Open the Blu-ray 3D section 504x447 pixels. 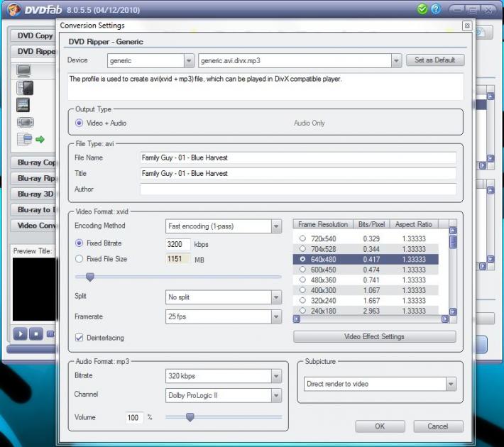click(x=35, y=194)
